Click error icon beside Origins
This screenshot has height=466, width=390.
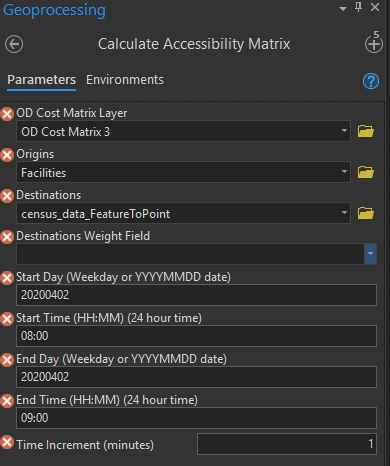coord(7,155)
